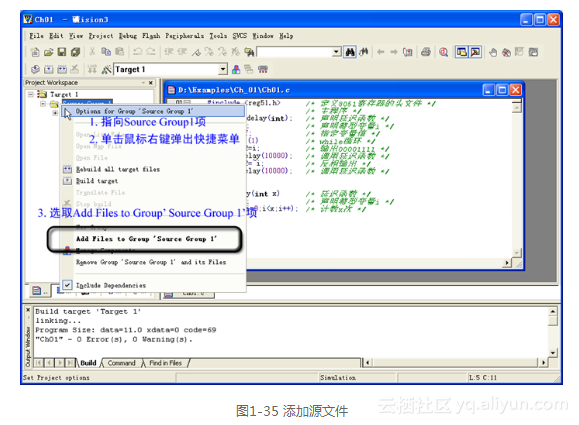Cut selection using scissors icon
This screenshot has height=425, width=579.
pyautogui.click(x=92, y=52)
